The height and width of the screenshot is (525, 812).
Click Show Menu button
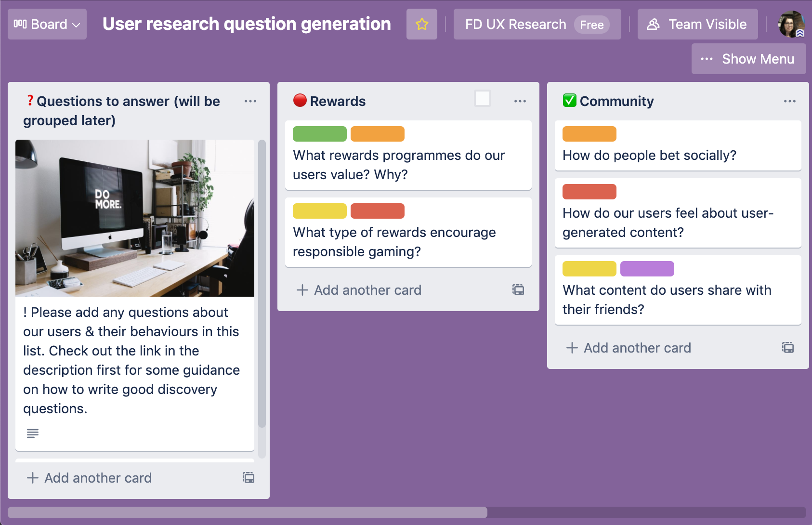748,59
